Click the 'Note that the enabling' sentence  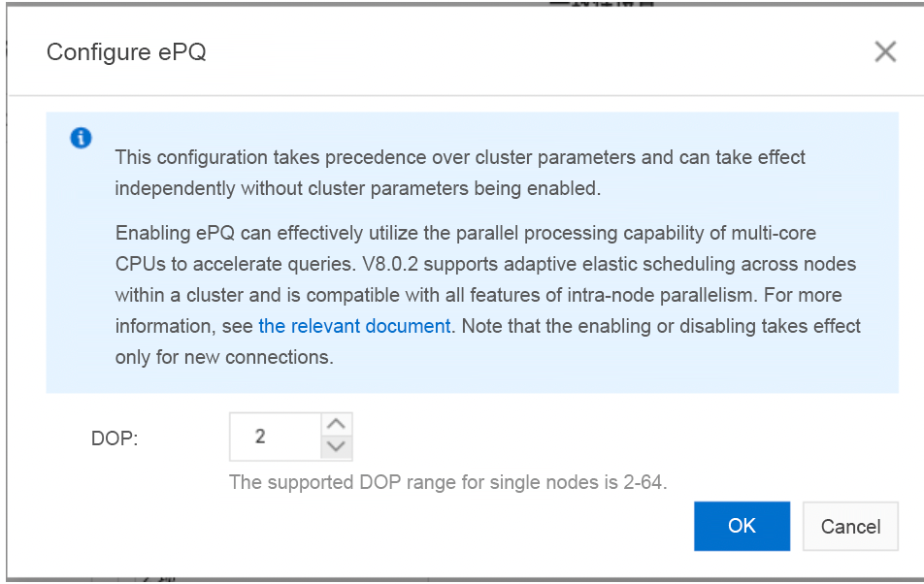[x=661, y=326]
